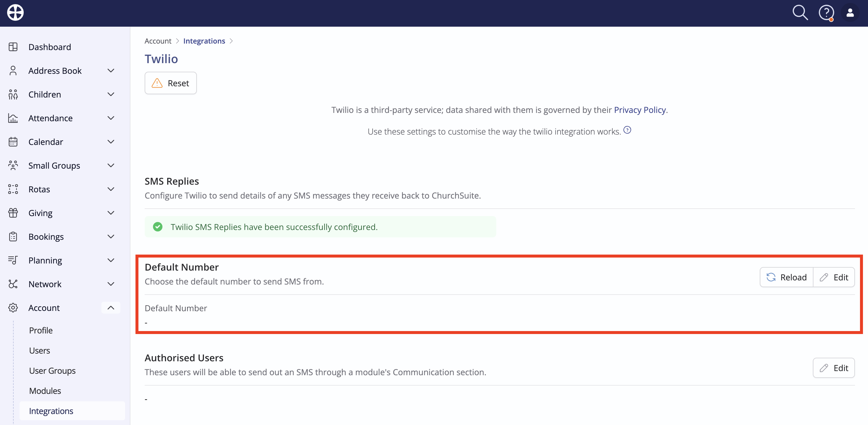Go to Dashboard in the sidebar
Screen dimensions: 868x425
pos(50,47)
